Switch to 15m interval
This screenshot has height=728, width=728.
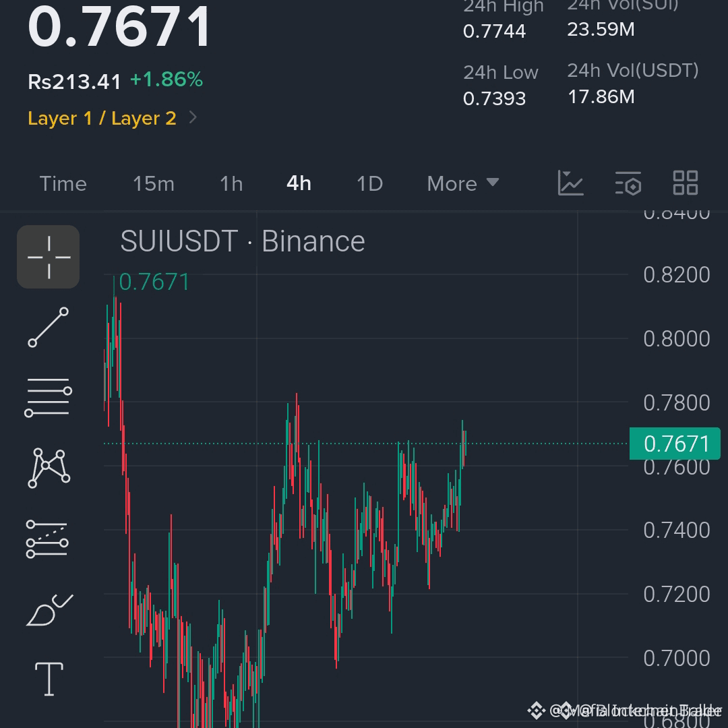coord(154,184)
